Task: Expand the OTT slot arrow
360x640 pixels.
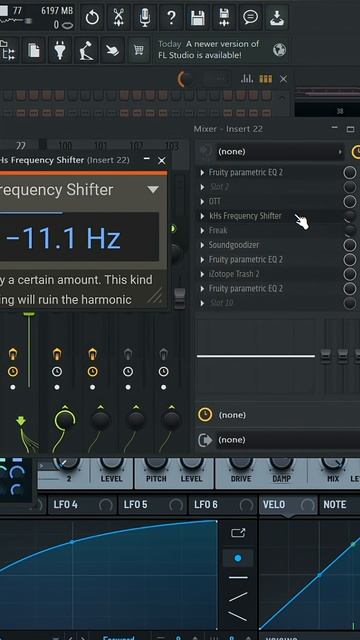Action: [x=202, y=202]
